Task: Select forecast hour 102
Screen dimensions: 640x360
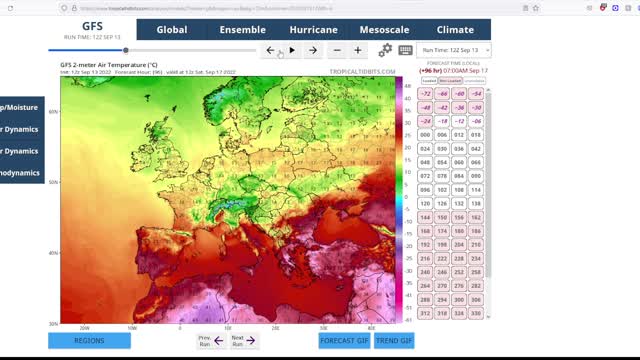Action: [442, 190]
